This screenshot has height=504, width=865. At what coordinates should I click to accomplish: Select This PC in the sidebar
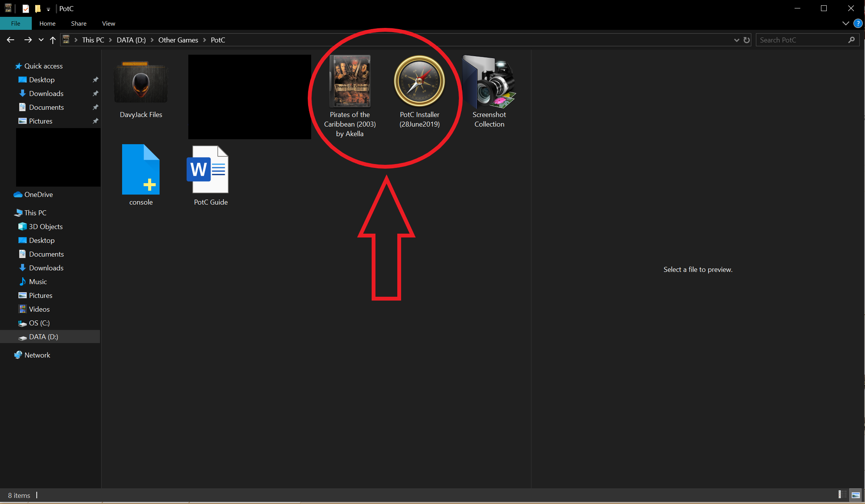35,213
